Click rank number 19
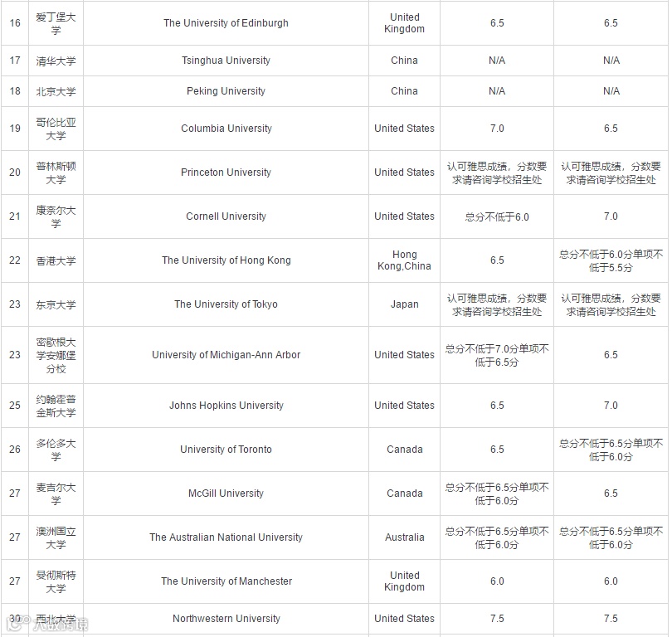Image resolution: width=672 pixels, height=637 pixels. [15, 129]
